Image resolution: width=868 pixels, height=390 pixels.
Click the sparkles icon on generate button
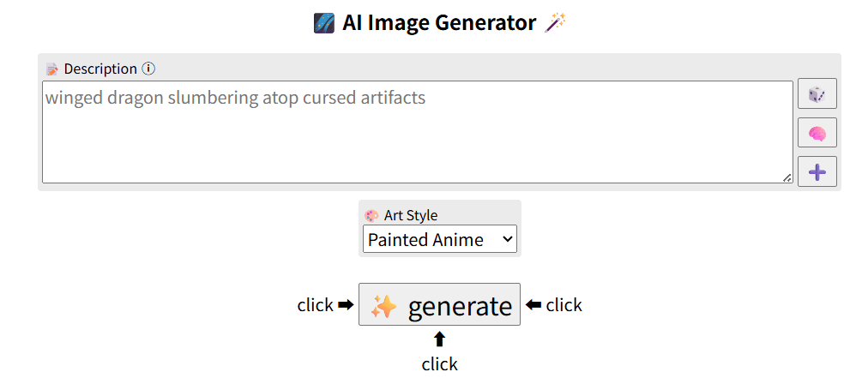383,306
